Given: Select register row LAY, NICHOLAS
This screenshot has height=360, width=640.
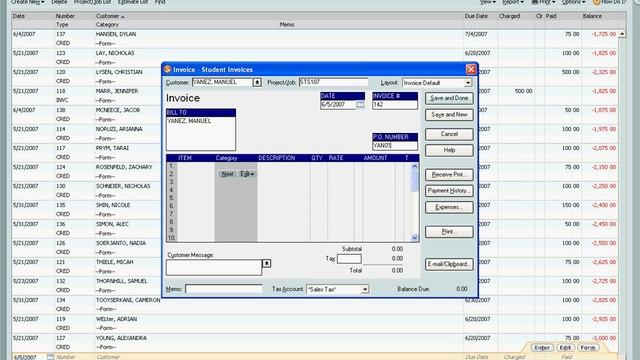Looking at the screenshot, I should pos(314,58).
